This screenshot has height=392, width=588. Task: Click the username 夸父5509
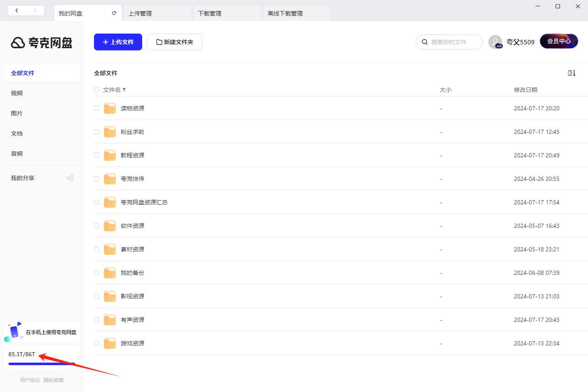(520, 42)
